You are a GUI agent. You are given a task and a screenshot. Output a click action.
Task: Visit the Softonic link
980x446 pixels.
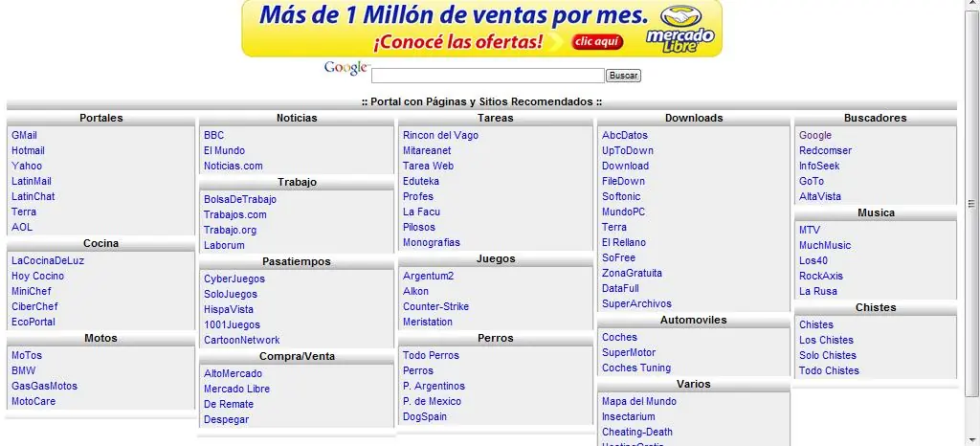point(621,197)
